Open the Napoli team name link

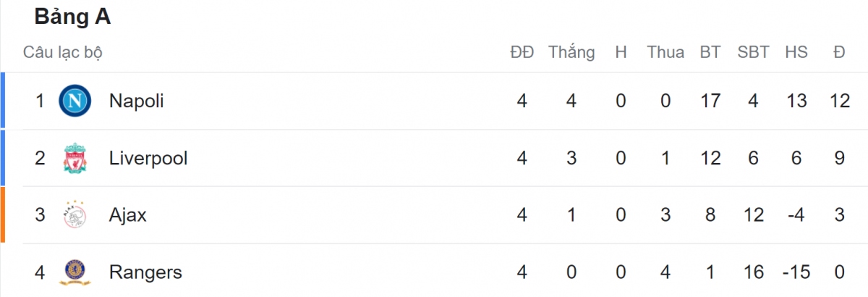137,101
